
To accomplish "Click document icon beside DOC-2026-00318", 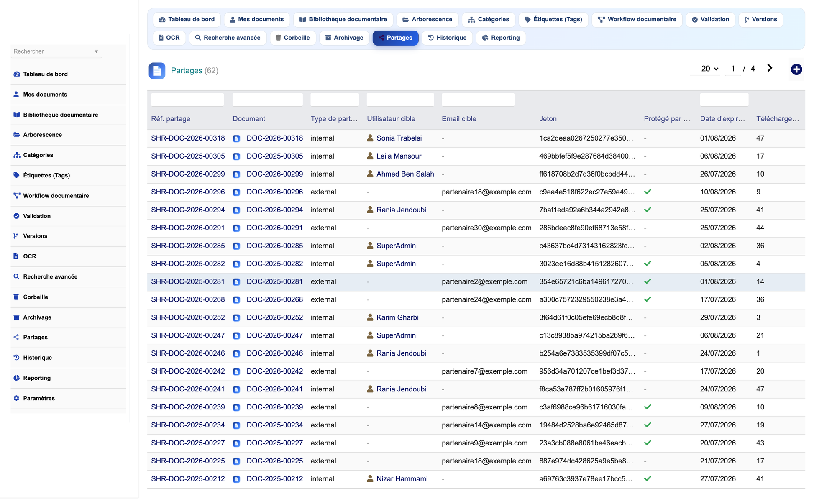I will (236, 138).
